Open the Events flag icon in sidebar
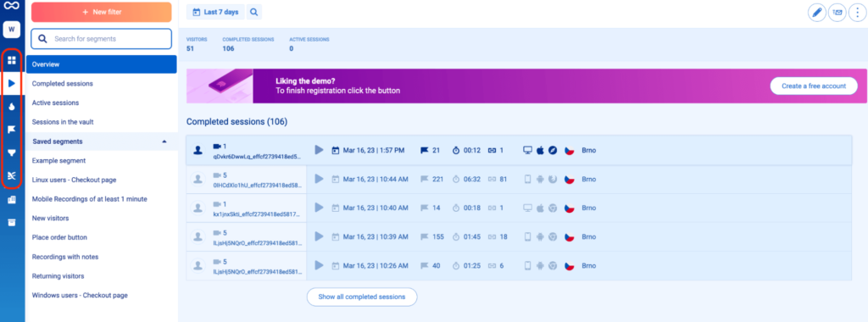 (12, 130)
